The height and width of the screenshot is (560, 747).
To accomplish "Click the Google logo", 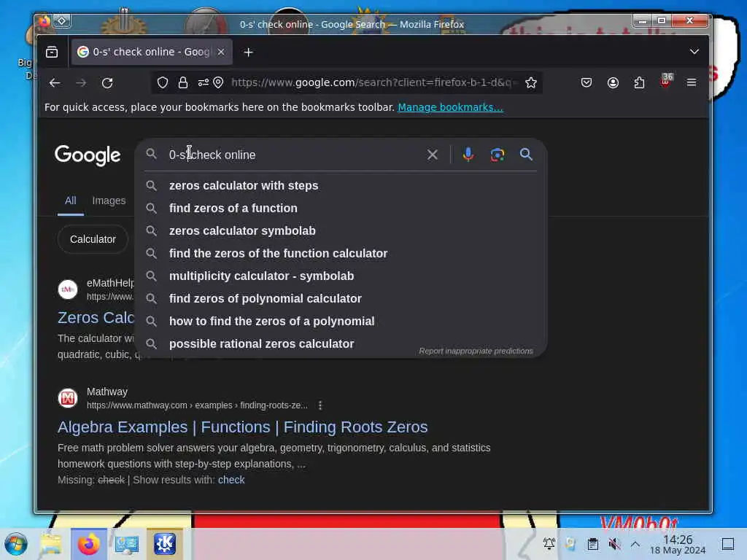I will pyautogui.click(x=88, y=156).
